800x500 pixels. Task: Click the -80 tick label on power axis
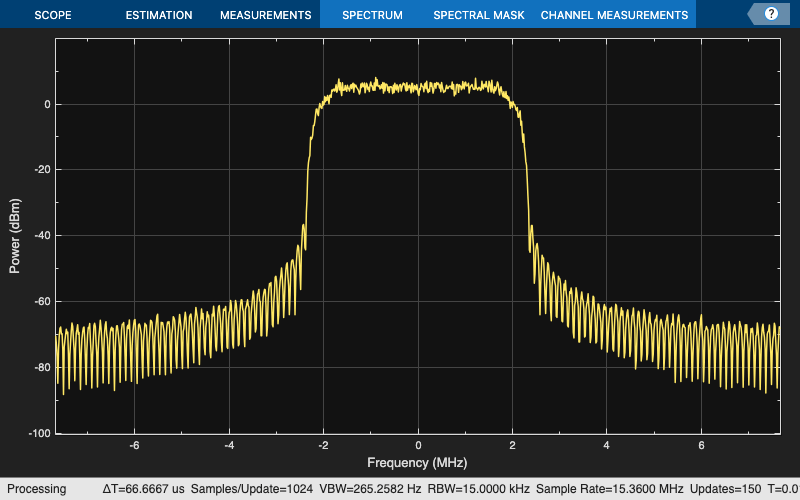[42, 367]
